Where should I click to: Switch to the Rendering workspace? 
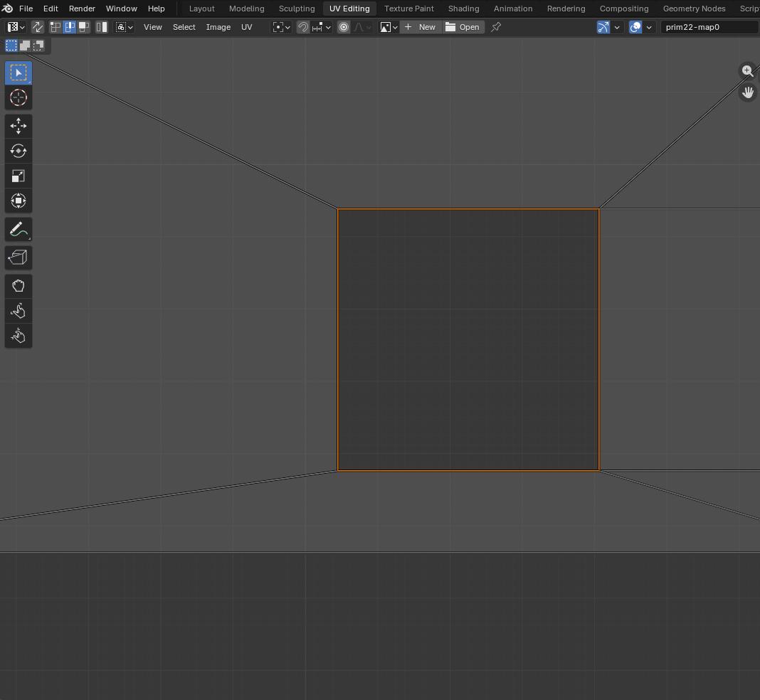click(566, 9)
